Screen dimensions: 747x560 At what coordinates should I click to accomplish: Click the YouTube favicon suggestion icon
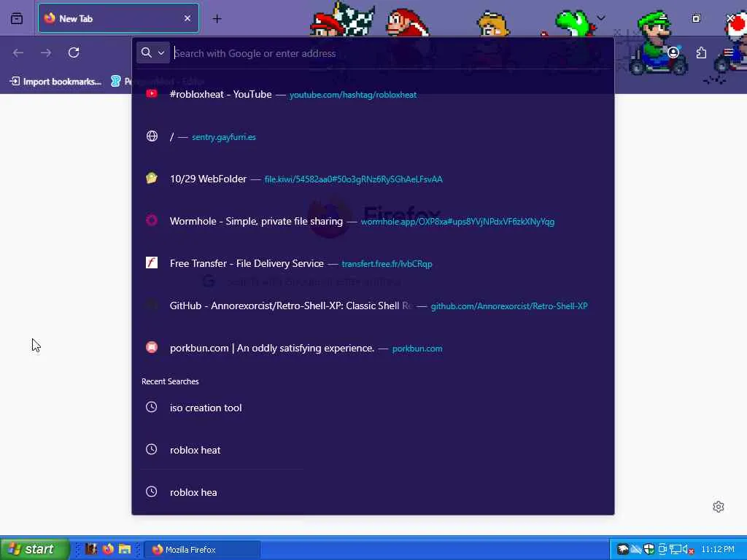coord(152,94)
